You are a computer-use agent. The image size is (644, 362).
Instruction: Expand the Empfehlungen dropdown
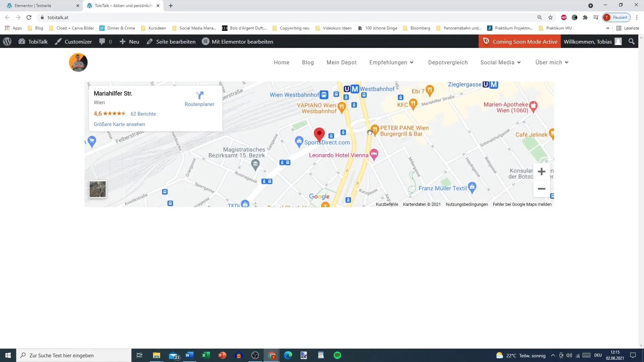(392, 62)
